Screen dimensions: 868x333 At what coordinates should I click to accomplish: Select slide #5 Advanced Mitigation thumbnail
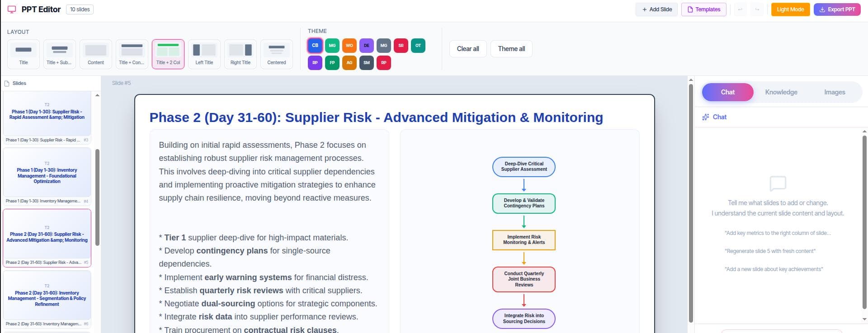click(47, 238)
